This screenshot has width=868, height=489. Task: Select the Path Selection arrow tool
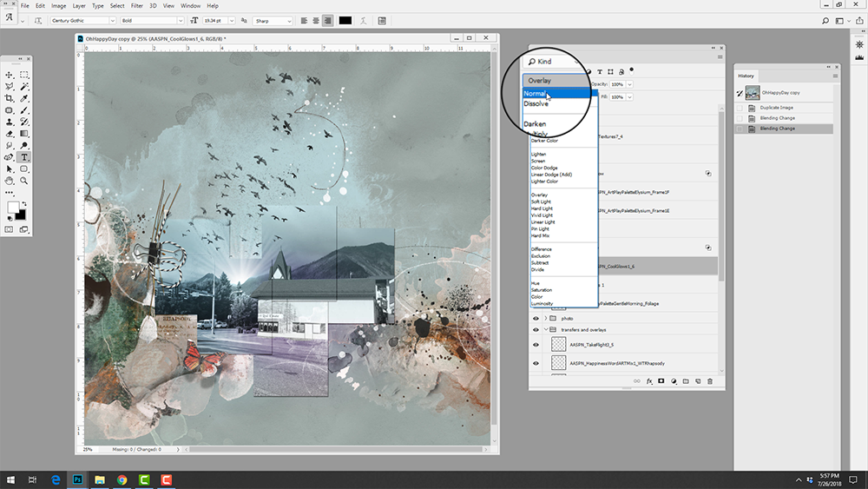point(10,169)
